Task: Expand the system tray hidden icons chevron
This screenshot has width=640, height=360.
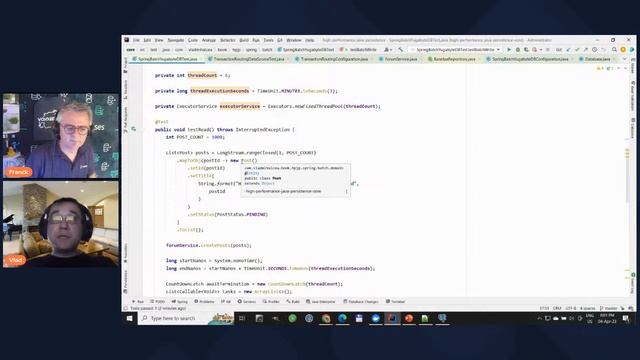Action: tap(540, 318)
